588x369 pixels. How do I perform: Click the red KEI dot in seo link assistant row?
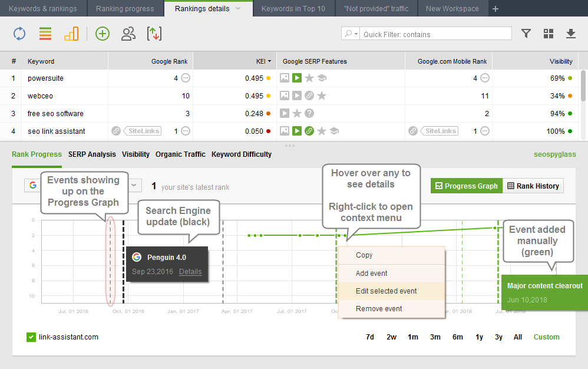click(269, 131)
